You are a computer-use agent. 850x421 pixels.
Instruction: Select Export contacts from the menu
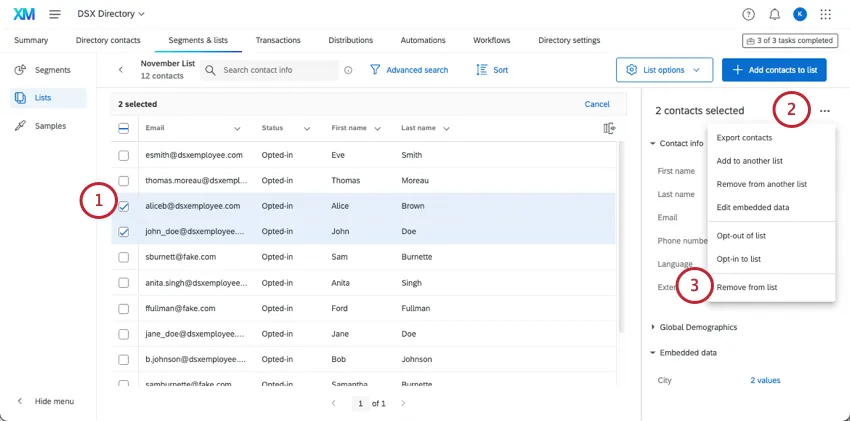[744, 137]
